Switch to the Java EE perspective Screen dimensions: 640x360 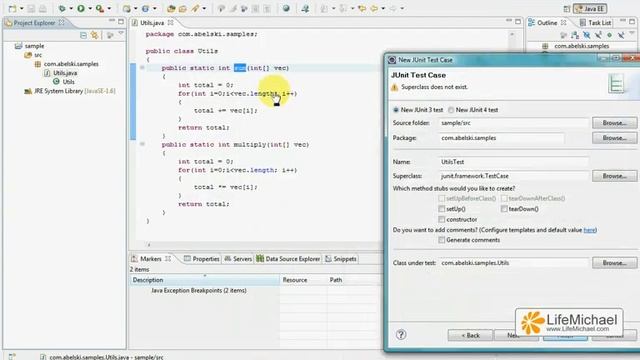(590, 9)
